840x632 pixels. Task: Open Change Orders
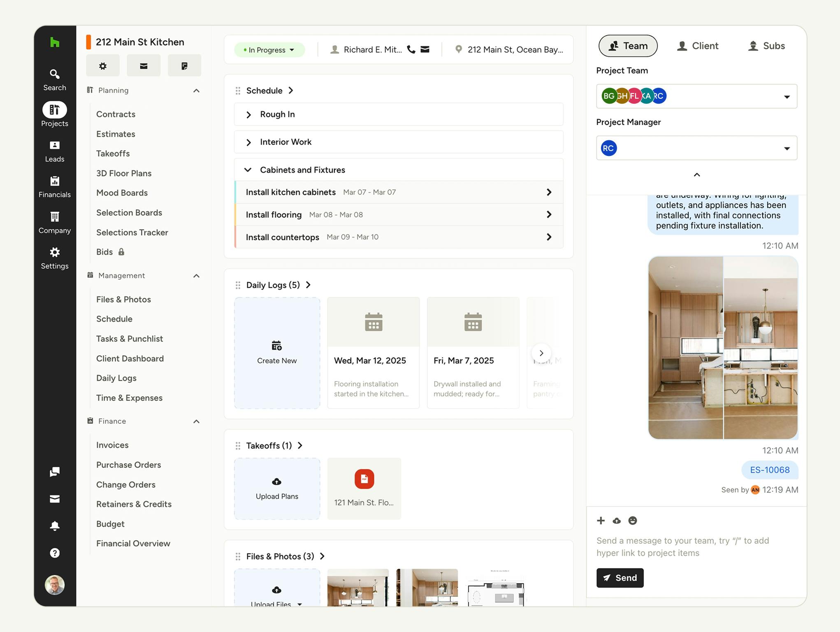126,484
